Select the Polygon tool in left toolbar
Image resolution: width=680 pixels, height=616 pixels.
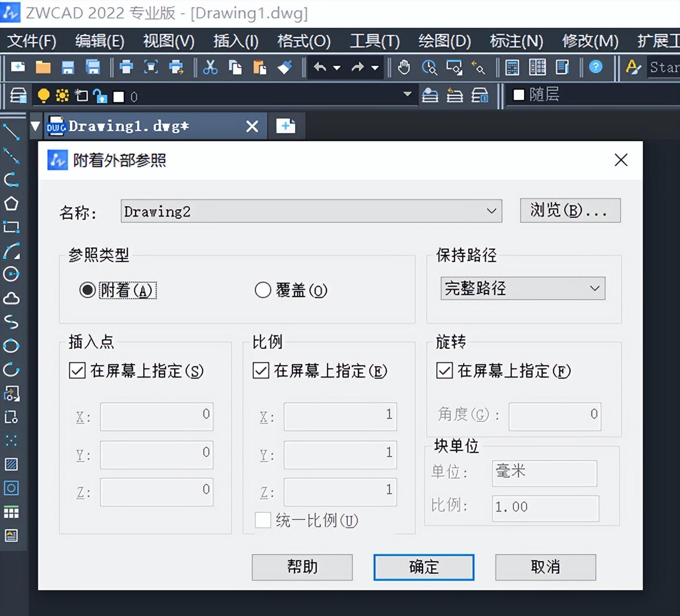pyautogui.click(x=11, y=204)
